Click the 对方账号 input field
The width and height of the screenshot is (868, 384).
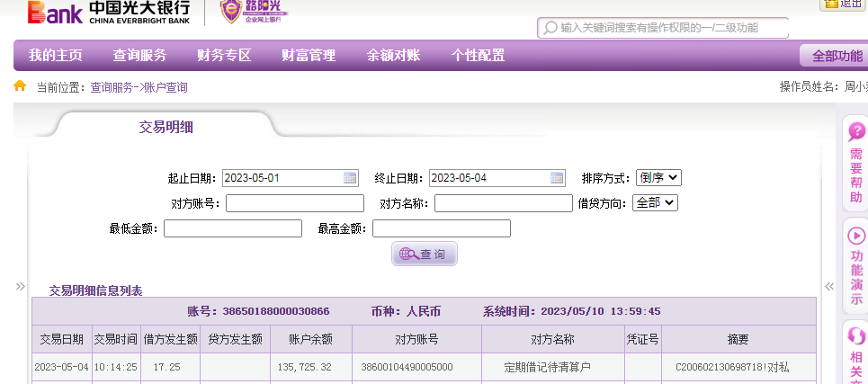[x=294, y=203]
